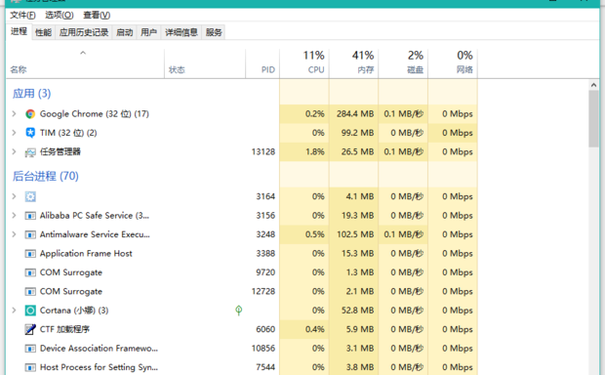Open the 选项(O) menu

coord(59,15)
